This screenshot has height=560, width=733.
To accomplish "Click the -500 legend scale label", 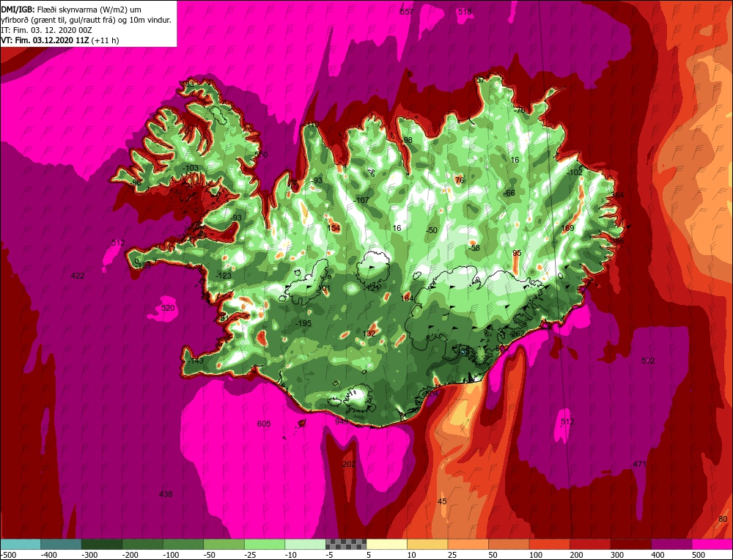I will click(x=8, y=555).
